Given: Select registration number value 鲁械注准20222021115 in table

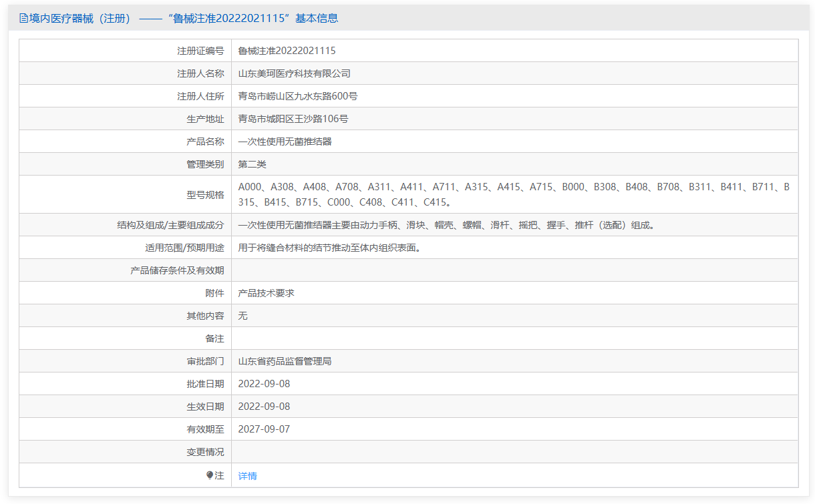Looking at the screenshot, I should pyautogui.click(x=287, y=51).
